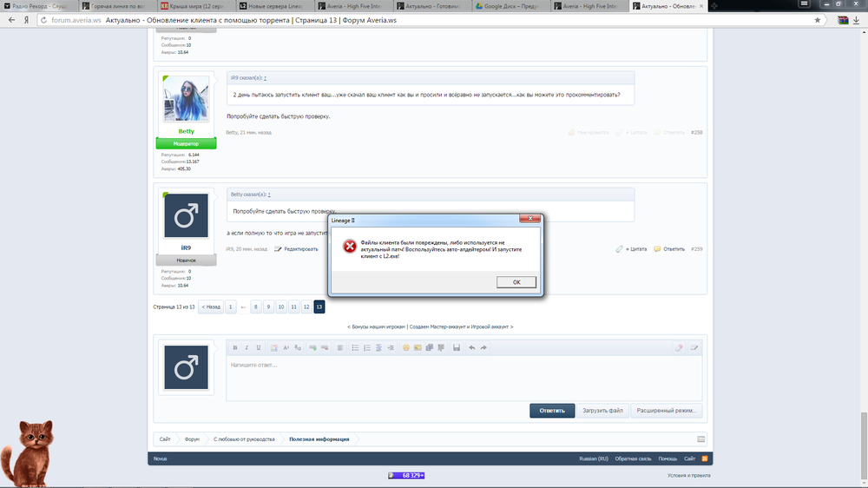Insert a smiley in the reply editor
868x488 pixels.
click(405, 347)
